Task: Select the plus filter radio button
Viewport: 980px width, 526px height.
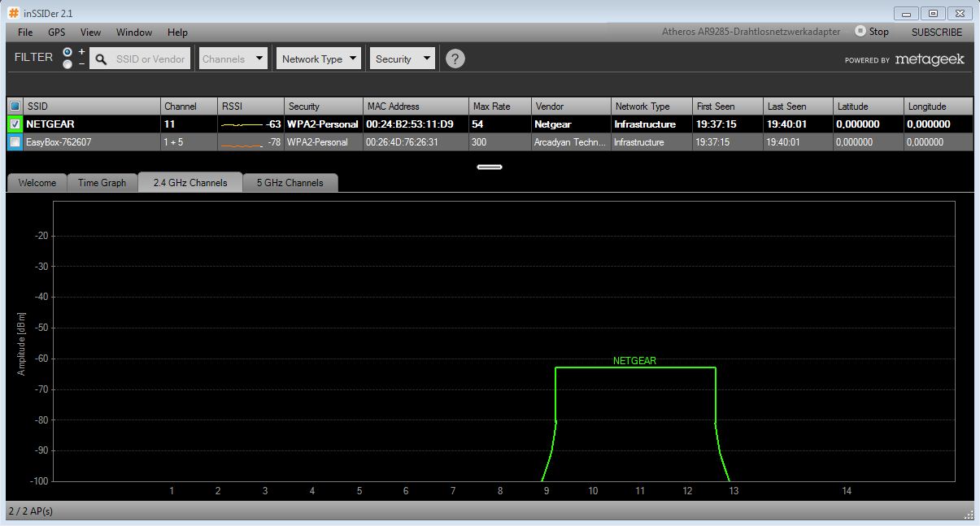Action: tap(68, 52)
